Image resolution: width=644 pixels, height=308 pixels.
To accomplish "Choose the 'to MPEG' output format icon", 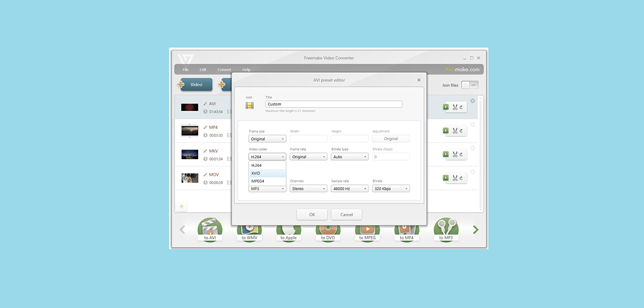I will tap(367, 234).
